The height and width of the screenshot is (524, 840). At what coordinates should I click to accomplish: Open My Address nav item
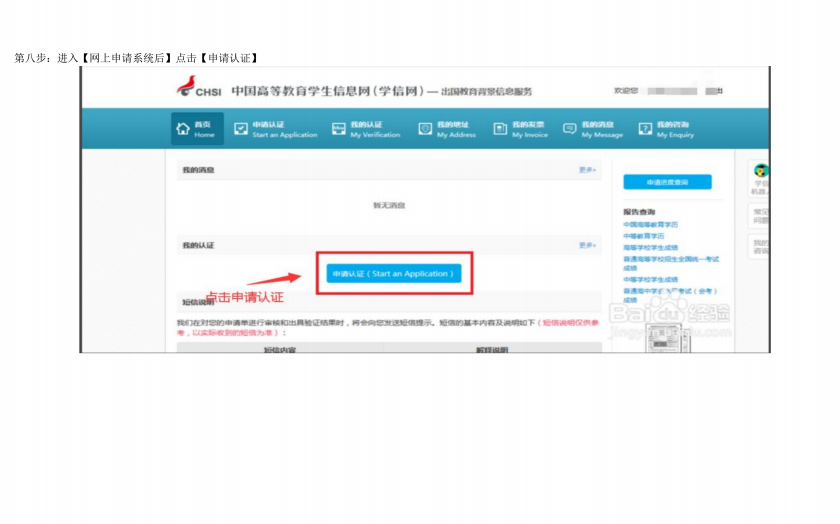(447, 129)
